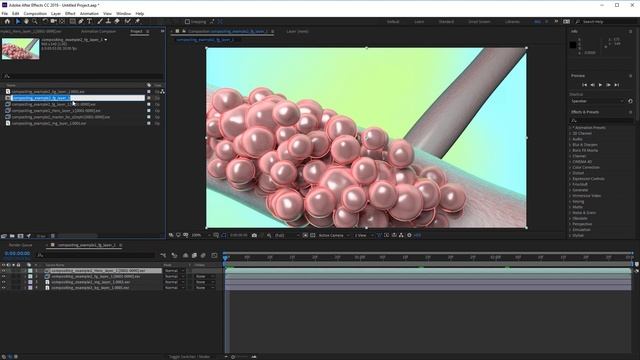Click Toggle Switches / Modes button

pos(189,357)
